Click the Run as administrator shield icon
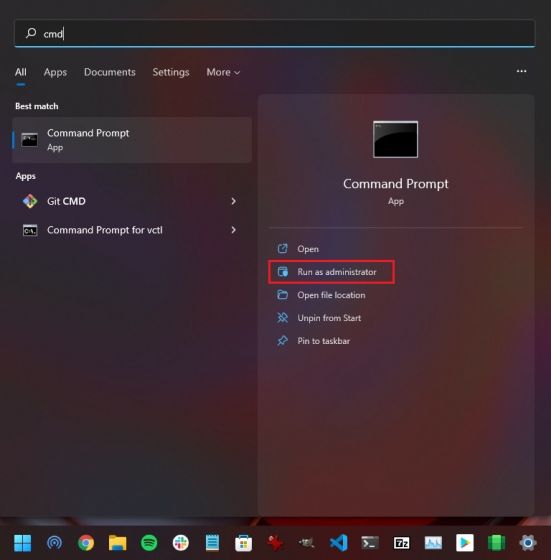 point(282,272)
